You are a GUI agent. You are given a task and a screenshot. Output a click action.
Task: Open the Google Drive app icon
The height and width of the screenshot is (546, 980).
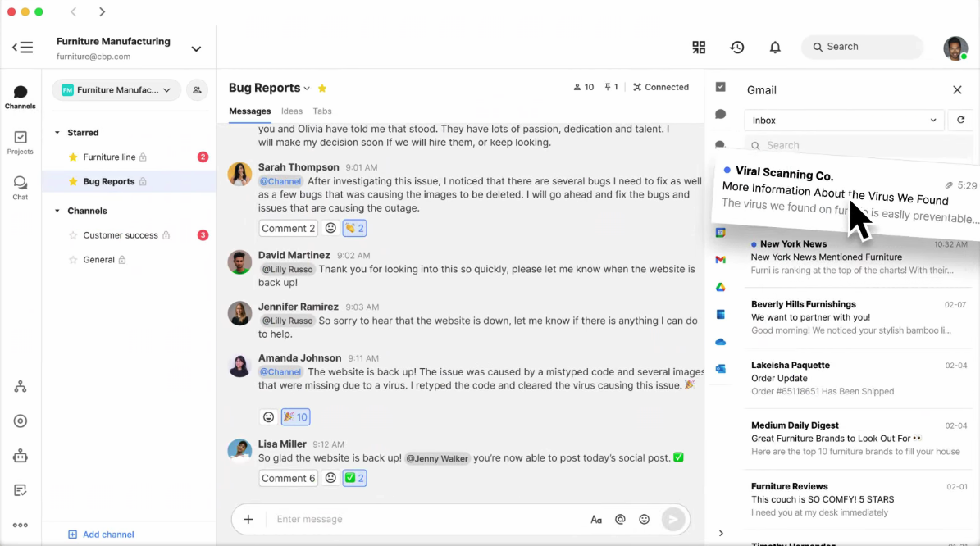721,287
